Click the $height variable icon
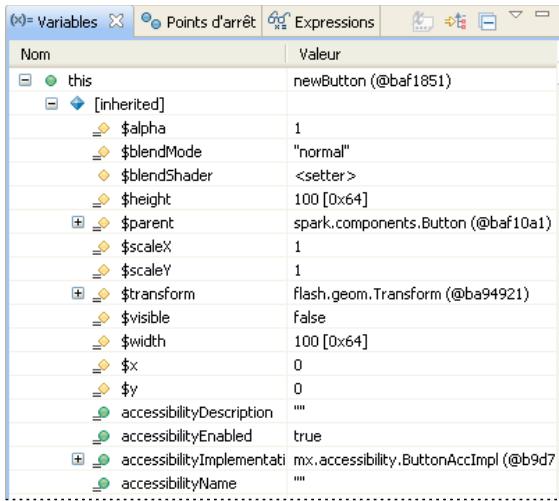The image size is (559, 501). click(101, 200)
